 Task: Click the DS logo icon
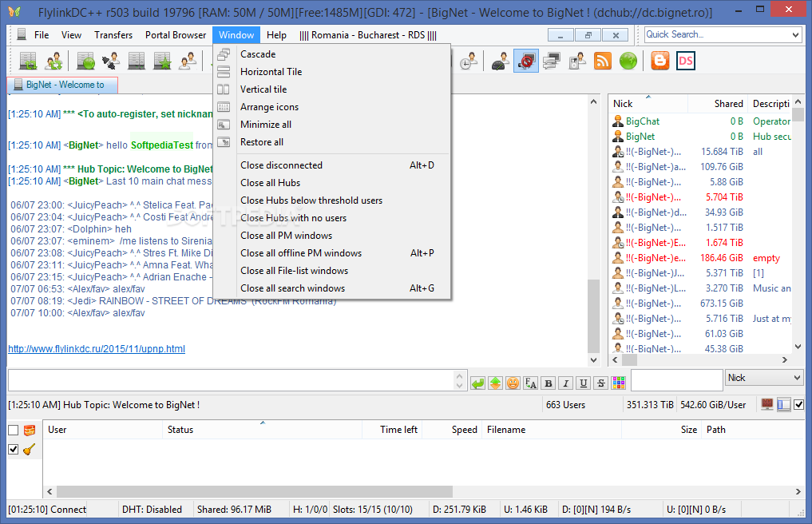[x=686, y=62]
